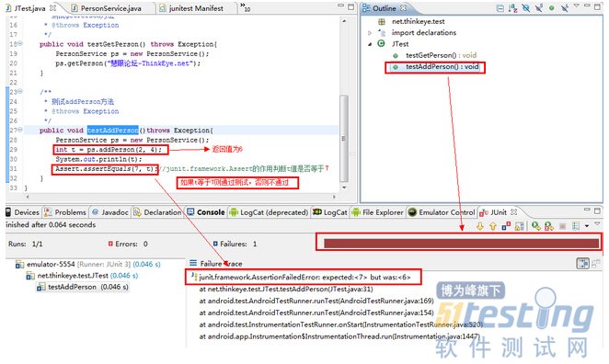
Task: Click the Stop JUnit test run button
Action: tap(562, 226)
